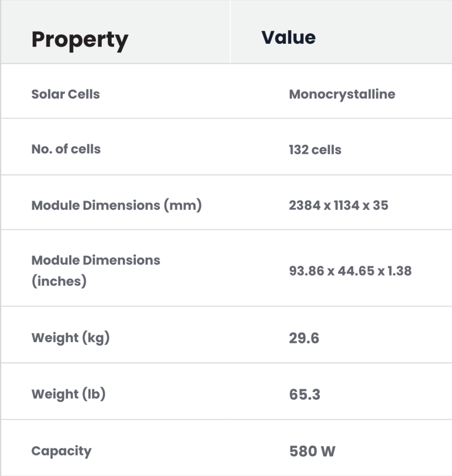The width and height of the screenshot is (452, 476).
Task: Click the word Monocrystalline beside Solar Cells
Action: click(x=342, y=94)
